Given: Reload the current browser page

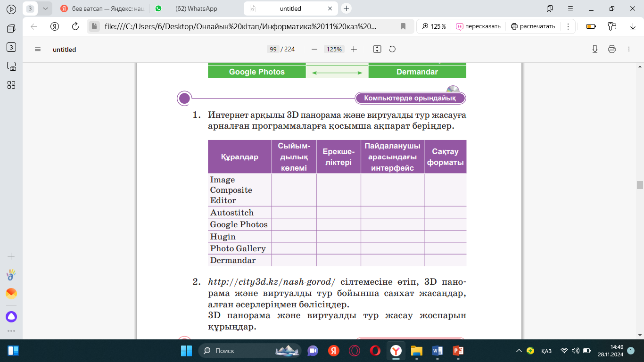Looking at the screenshot, I should (x=75, y=26).
